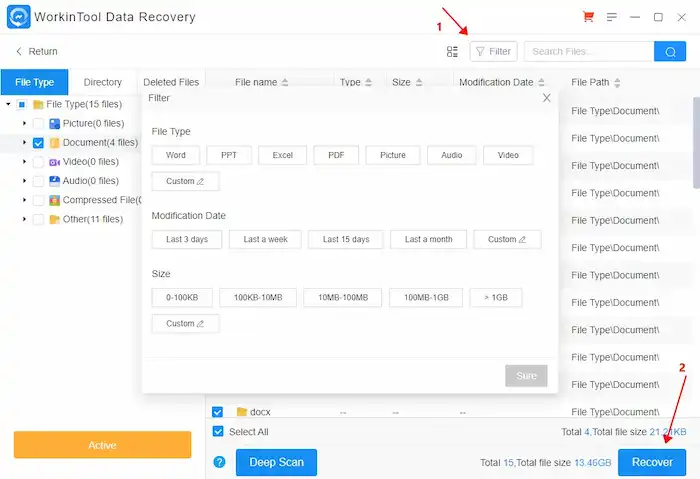The image size is (700, 479).
Task: Click the Picture category icon in tree
Action: click(x=54, y=124)
